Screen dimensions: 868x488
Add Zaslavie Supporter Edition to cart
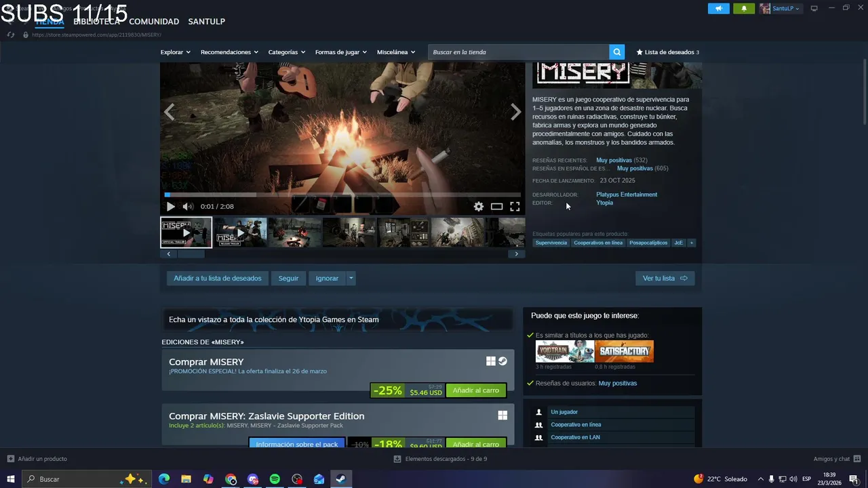(x=475, y=444)
